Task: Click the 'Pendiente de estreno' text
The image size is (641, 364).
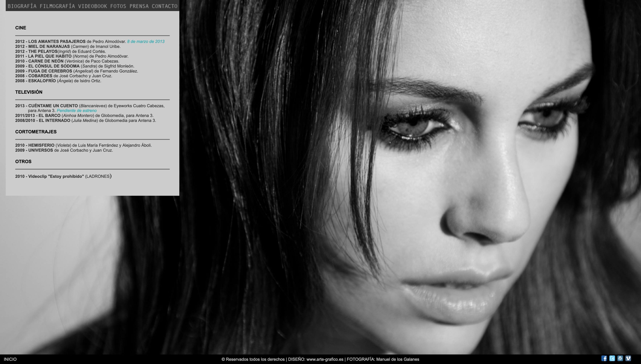Action: pos(77,110)
